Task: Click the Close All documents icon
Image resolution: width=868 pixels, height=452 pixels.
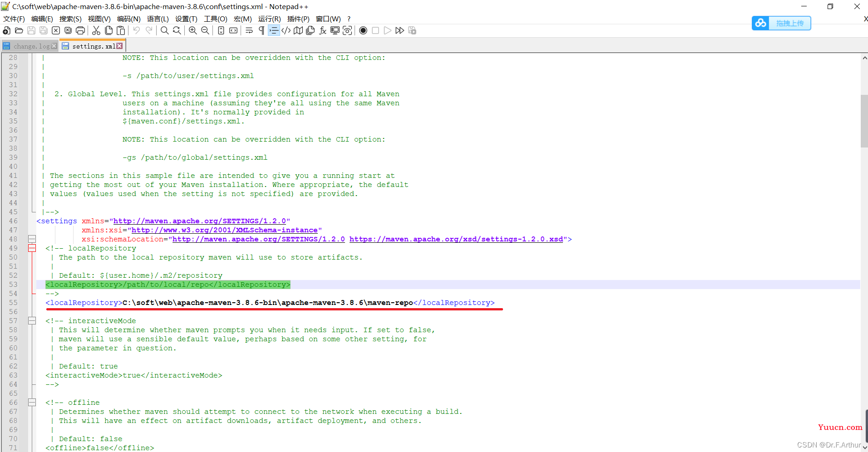Action: 68,30
